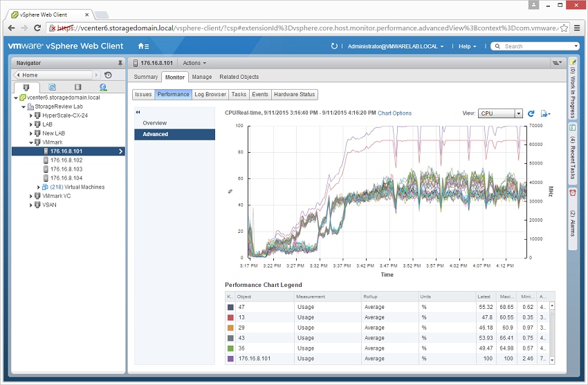Sort legend by Object column header
This screenshot has height=385, width=588.
[264, 297]
